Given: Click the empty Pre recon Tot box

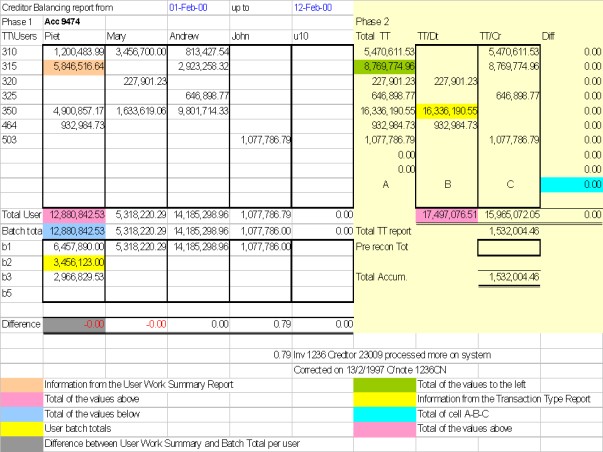Looking at the screenshot, I should click(x=510, y=247).
